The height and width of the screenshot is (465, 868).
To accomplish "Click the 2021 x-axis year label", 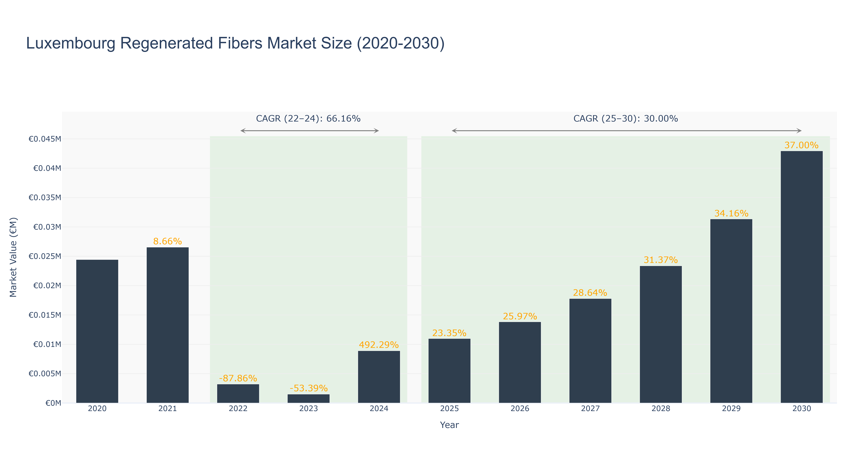I will coord(167,409).
